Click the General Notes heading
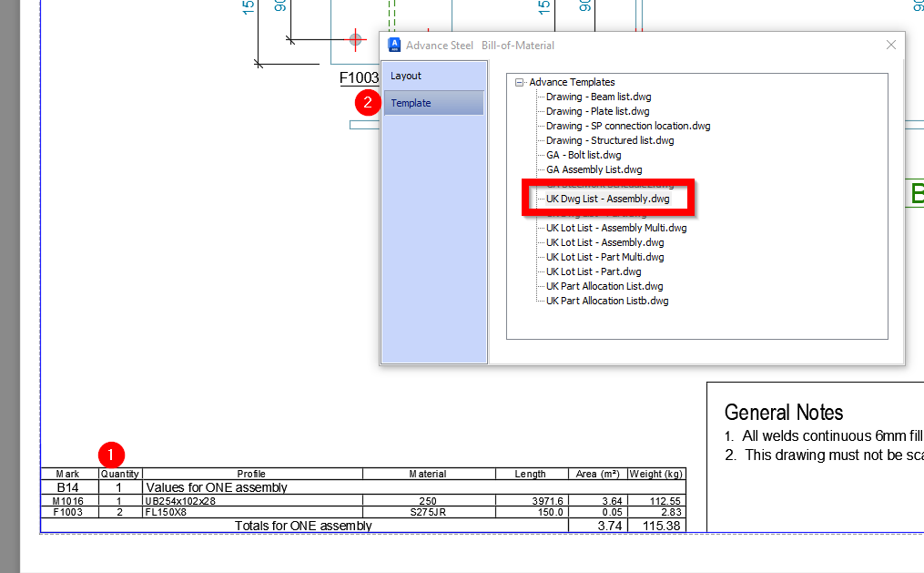924x573 pixels. pos(784,412)
